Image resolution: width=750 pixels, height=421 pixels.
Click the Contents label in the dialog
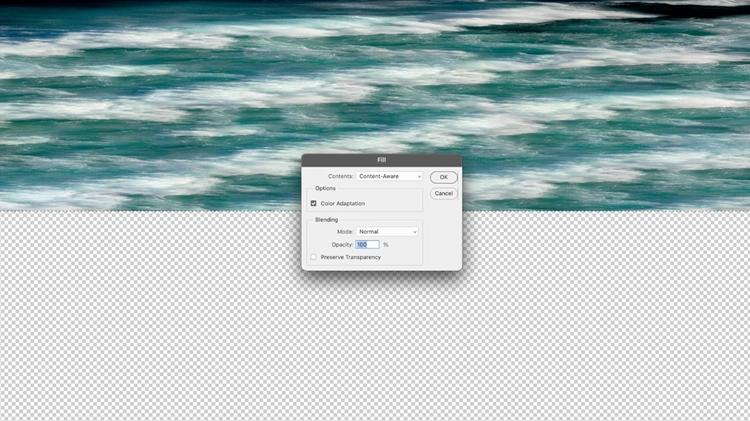point(341,176)
